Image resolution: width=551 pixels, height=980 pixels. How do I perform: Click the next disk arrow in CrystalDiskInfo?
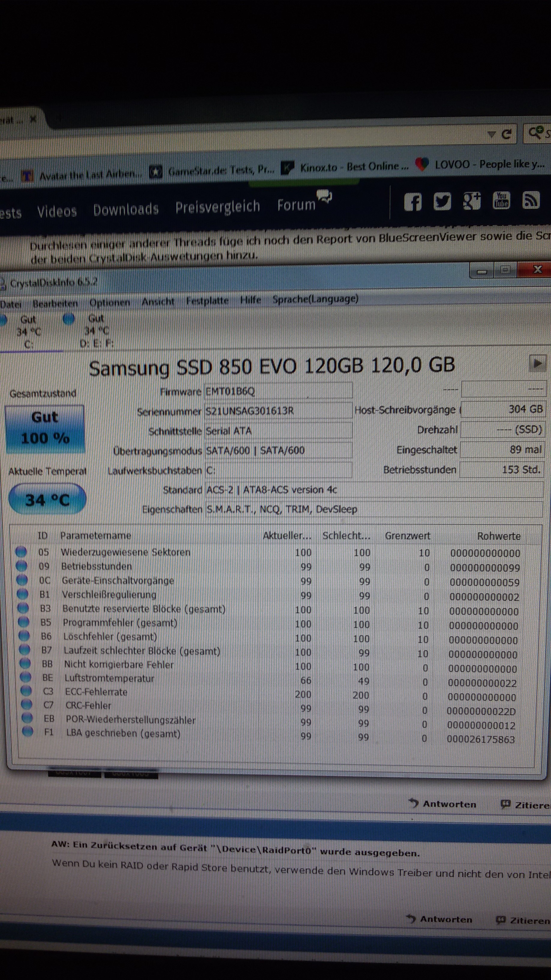pos(537,363)
